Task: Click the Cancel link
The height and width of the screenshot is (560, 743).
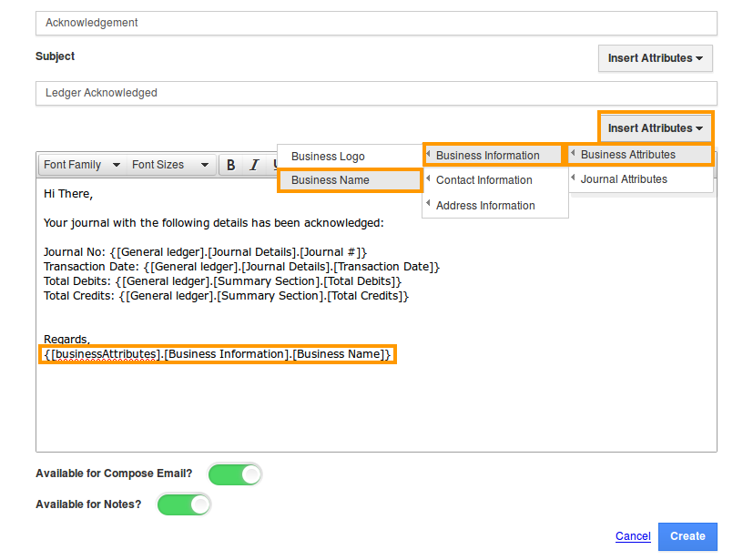Action: (x=633, y=536)
